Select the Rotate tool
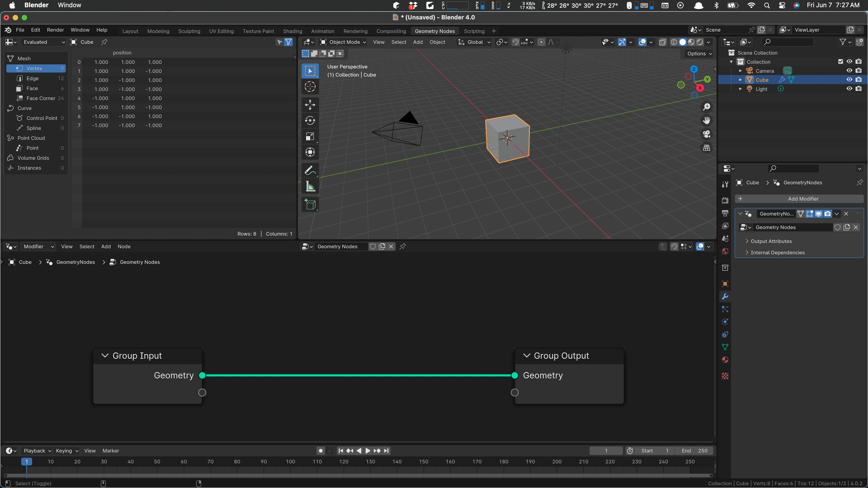This screenshot has width=868, height=488. 310,121
